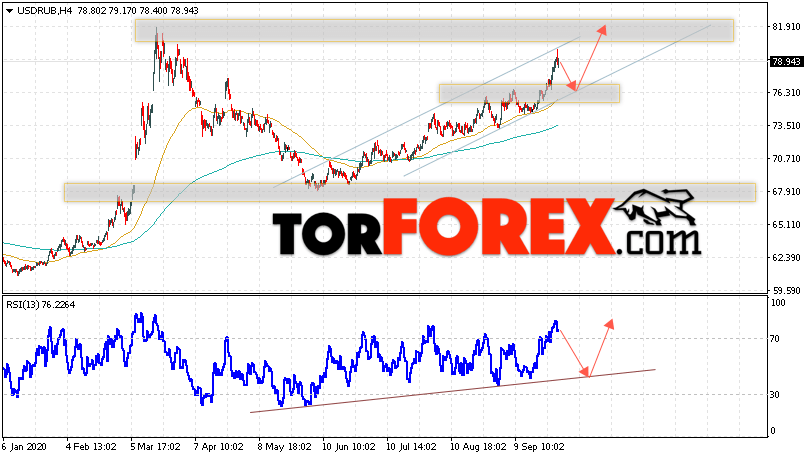Image resolution: width=808 pixels, height=458 pixels.
Task: Click the USDRUB,H4 symbol label
Action: click(45, 11)
